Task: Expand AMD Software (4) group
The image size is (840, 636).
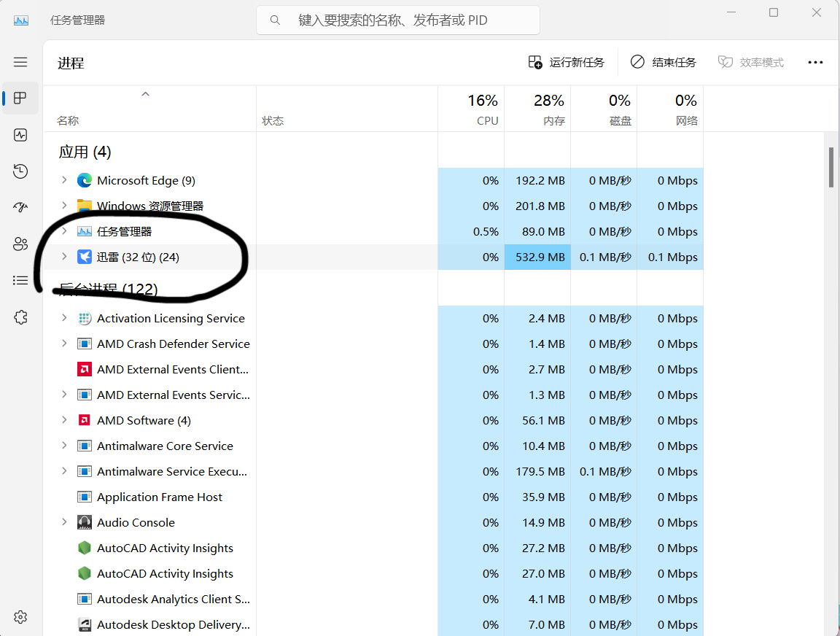Action: click(x=64, y=419)
